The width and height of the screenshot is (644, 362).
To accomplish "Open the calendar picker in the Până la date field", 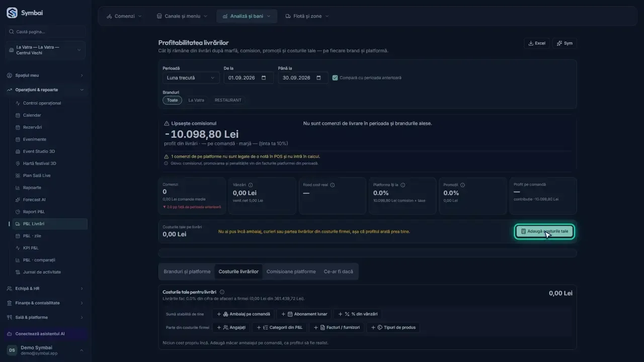I will point(318,78).
